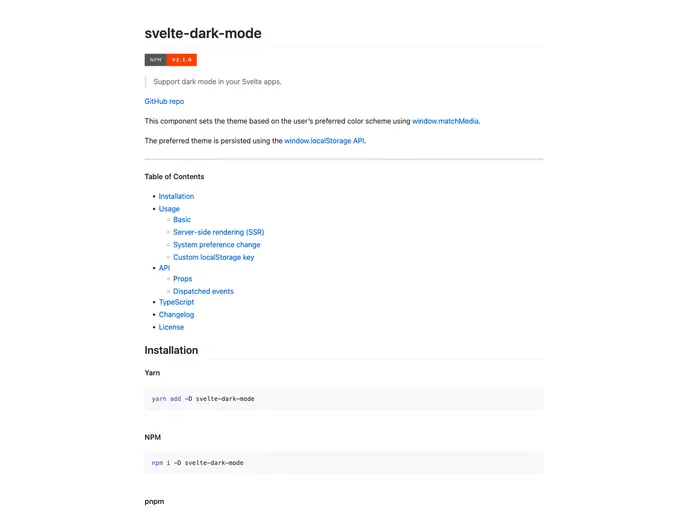Click the License contents link
This screenshot has width=688, height=512.
(x=171, y=327)
